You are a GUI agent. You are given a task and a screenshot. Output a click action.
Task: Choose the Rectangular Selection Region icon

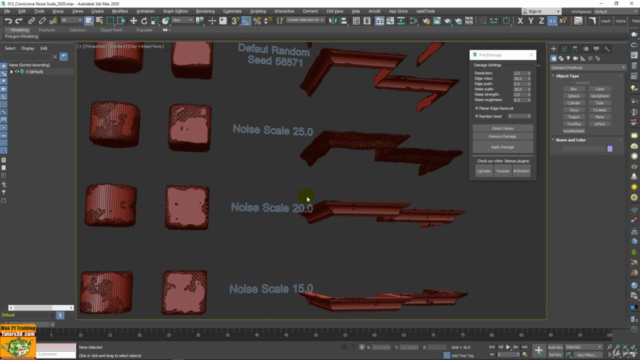110,21
